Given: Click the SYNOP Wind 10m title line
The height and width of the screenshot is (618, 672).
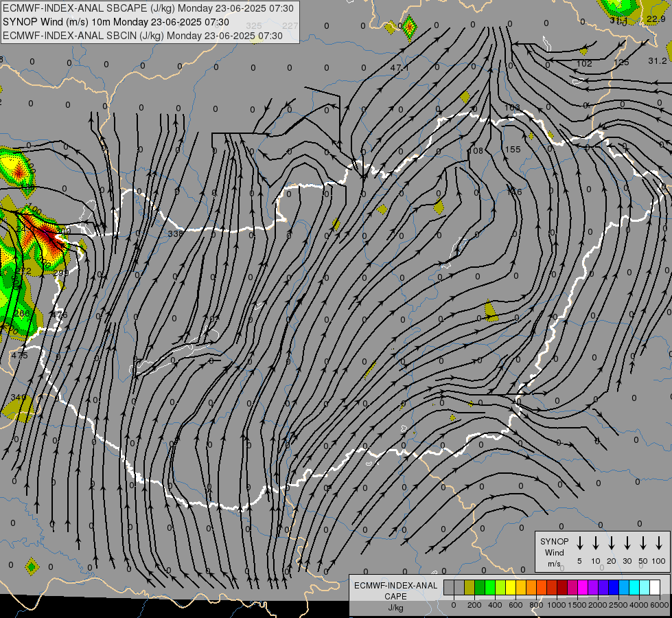Looking at the screenshot, I should click(116, 22).
